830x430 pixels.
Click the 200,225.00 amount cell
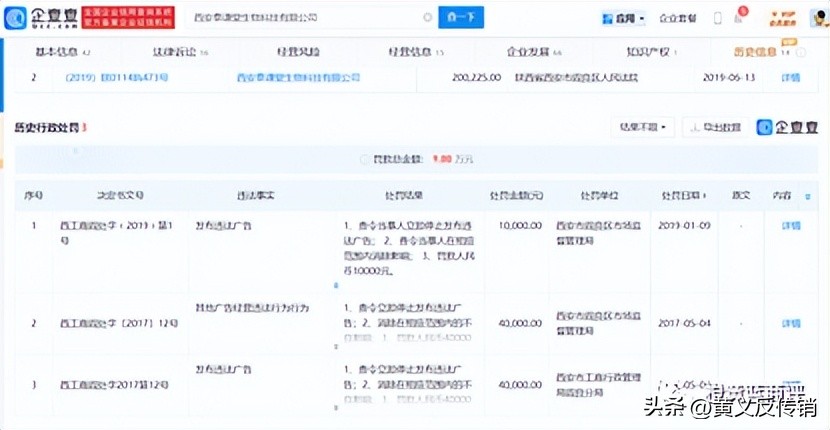coord(476,78)
